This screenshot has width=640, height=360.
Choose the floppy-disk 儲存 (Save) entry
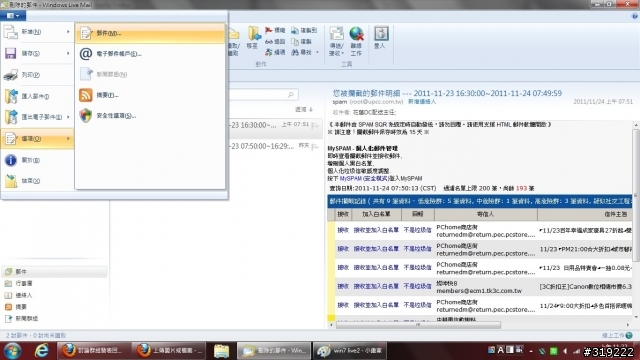[x=37, y=53]
